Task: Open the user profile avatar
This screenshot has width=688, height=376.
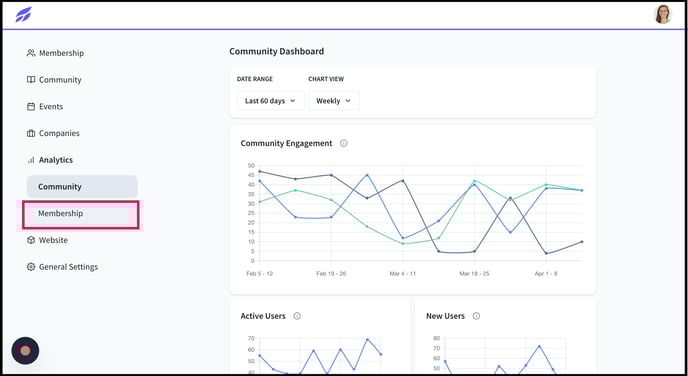Action: point(663,14)
